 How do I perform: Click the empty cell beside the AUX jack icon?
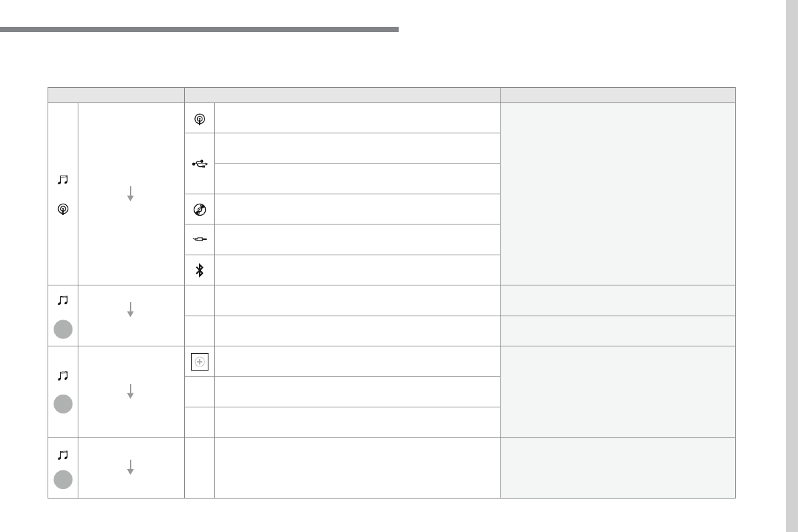(357, 239)
